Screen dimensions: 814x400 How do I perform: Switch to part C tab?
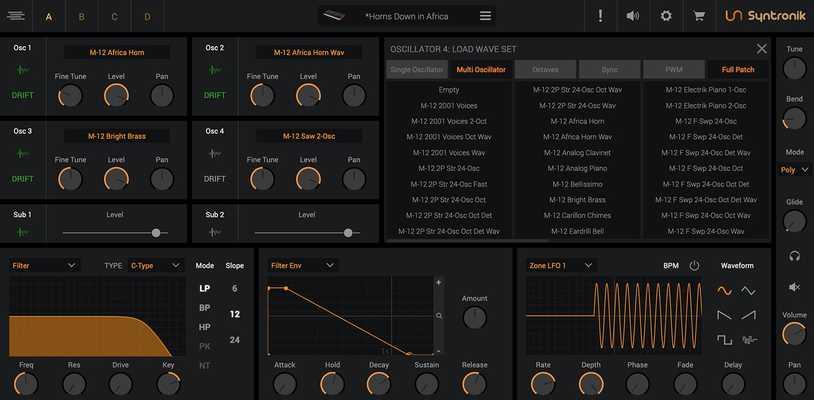(x=114, y=17)
